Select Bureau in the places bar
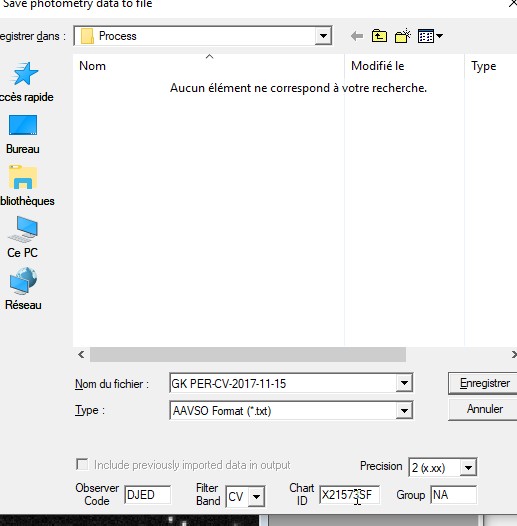The image size is (517, 526). point(23,134)
